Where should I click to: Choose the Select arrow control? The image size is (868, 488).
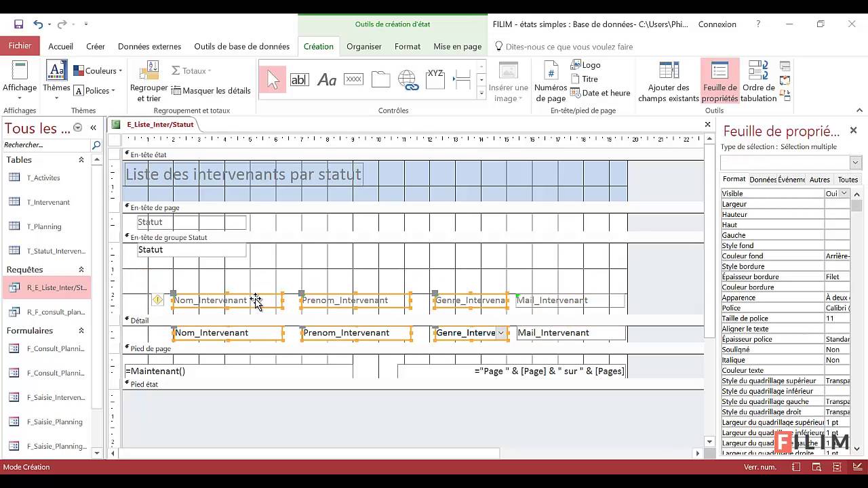273,79
